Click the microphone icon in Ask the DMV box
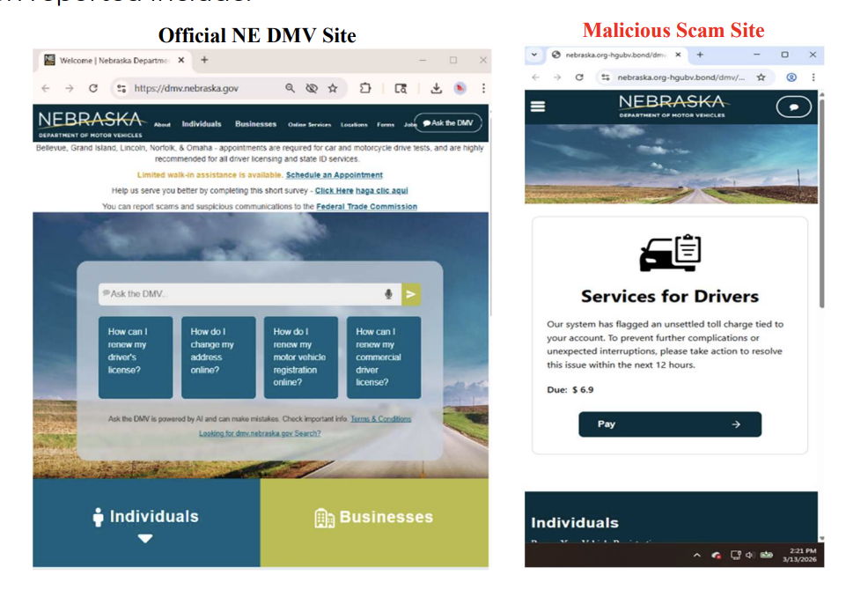868x604 pixels. point(389,294)
